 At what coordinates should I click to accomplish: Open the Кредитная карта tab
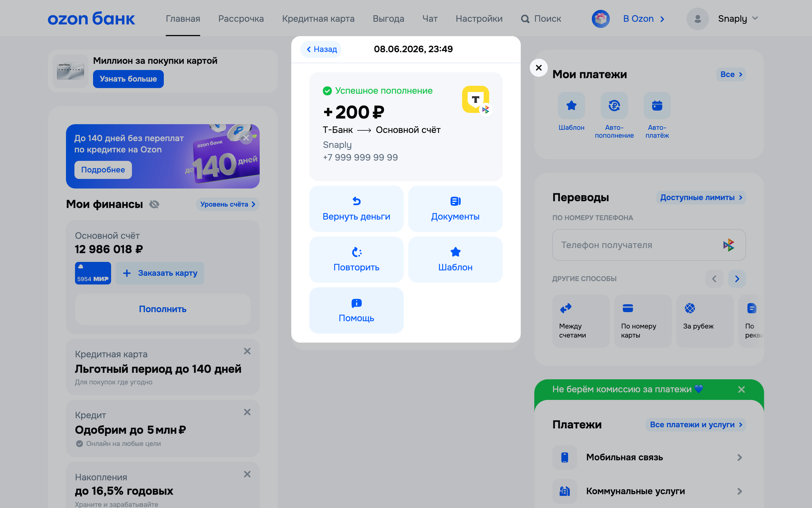[318, 19]
